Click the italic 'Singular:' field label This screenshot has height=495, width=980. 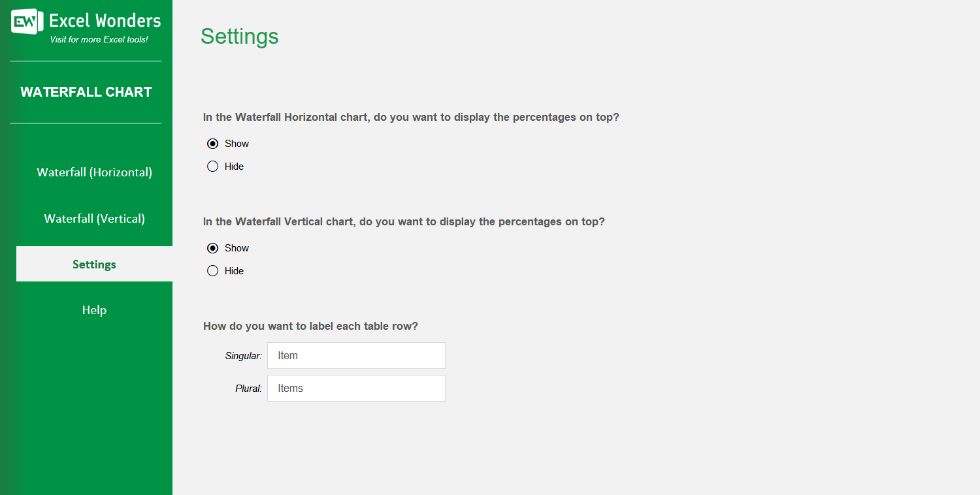(243, 356)
